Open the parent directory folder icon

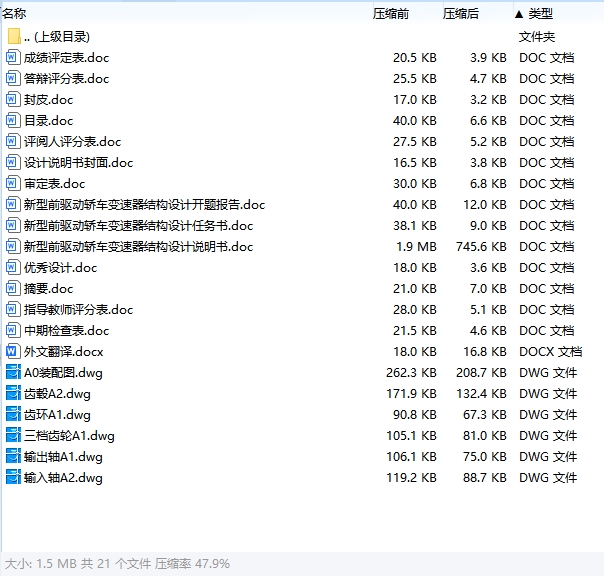[14, 36]
